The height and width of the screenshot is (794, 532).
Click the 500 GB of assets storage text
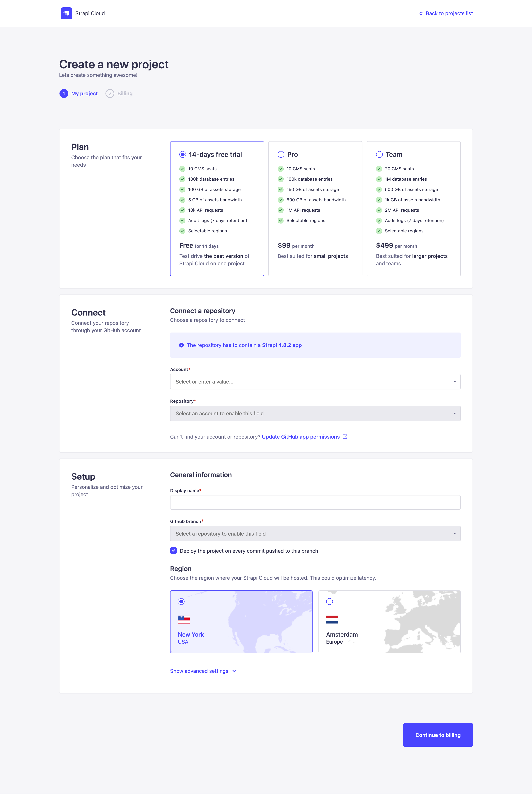point(411,189)
